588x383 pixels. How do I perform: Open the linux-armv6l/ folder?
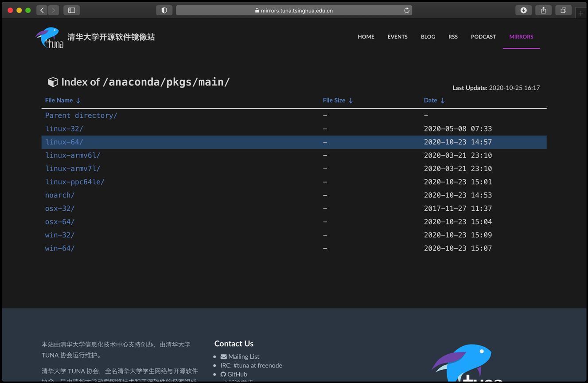(x=73, y=155)
